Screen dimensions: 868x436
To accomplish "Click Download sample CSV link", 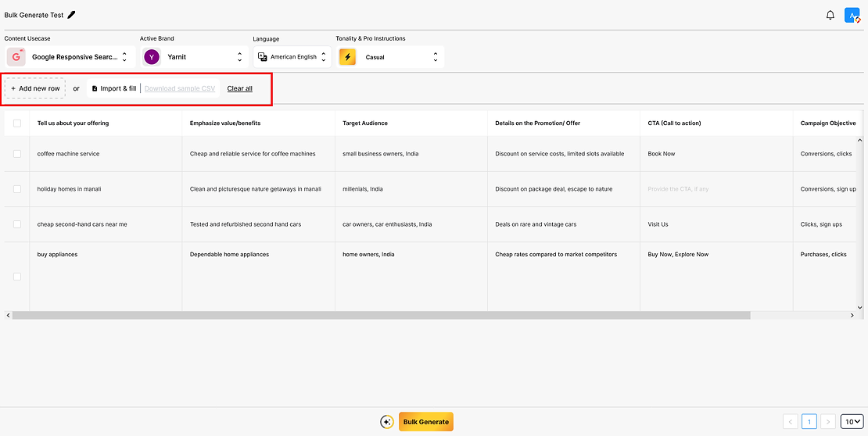I will click(x=180, y=88).
